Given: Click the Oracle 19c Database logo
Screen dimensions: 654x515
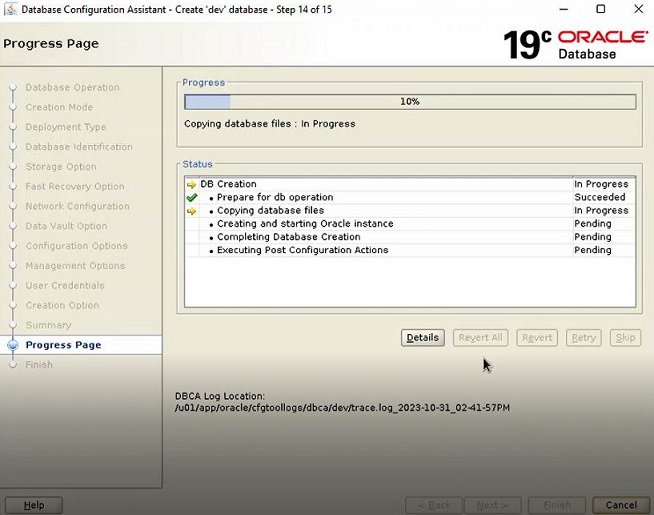Looking at the screenshot, I should [x=576, y=44].
